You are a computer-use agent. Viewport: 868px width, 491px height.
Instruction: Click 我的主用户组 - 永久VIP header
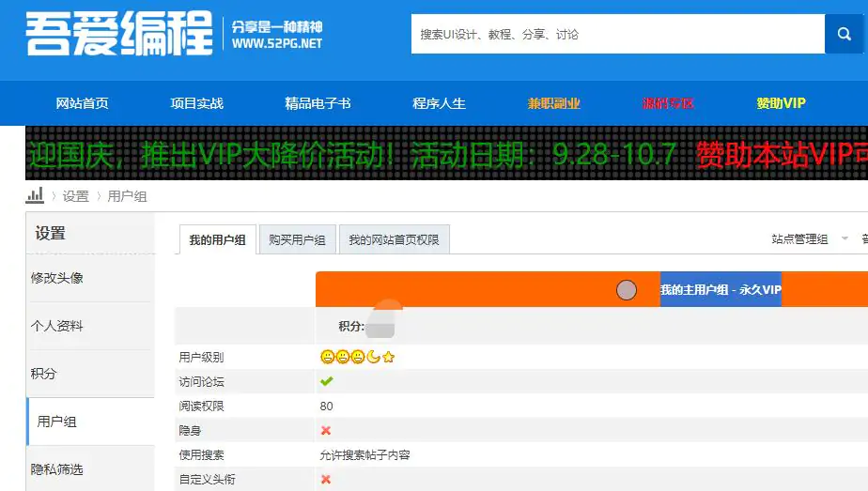721,290
